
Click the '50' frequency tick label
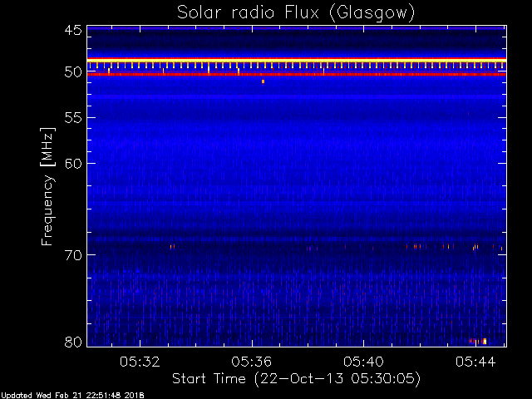73,72
